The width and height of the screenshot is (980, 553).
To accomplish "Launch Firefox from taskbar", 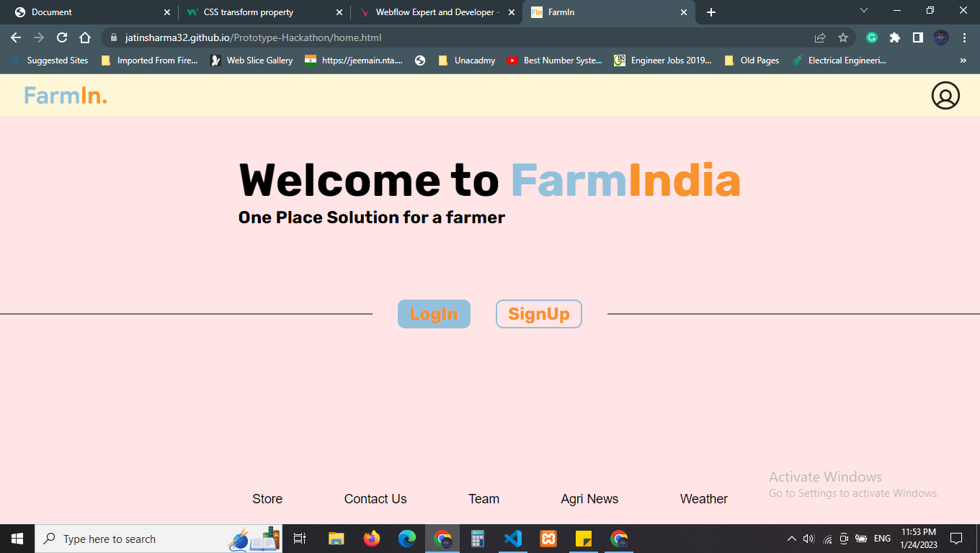I will click(x=372, y=539).
